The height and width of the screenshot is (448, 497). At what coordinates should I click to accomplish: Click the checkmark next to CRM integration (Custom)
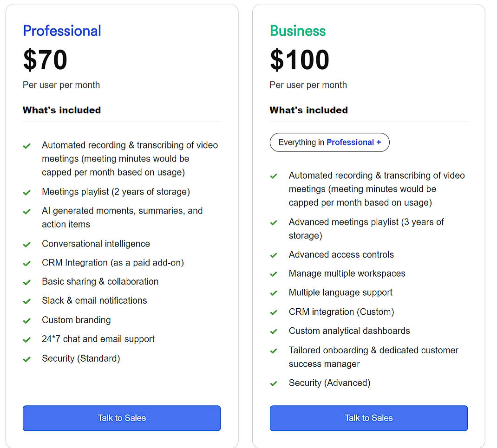point(274,312)
